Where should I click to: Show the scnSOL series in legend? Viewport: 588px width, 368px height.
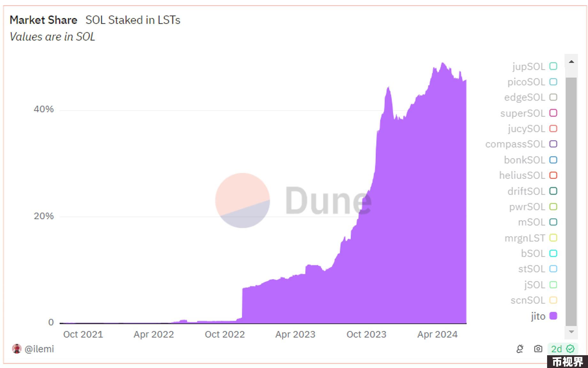[534, 300]
